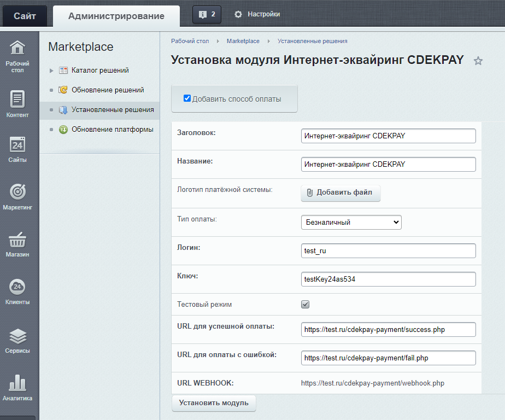This screenshot has height=420, width=505.
Task: Click the Тип оплаты label
Action: click(197, 219)
